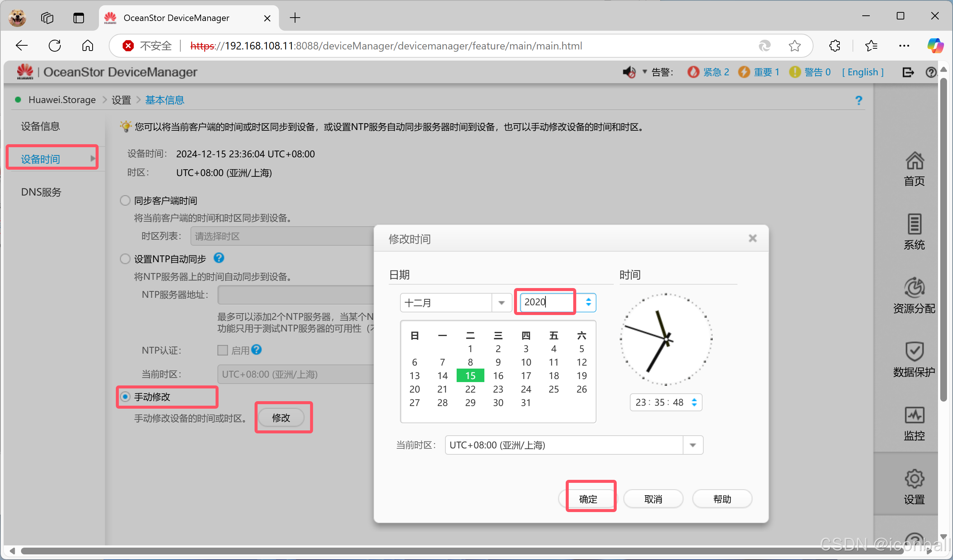Enable the NTP认证 启用 checkbox

coord(222,350)
